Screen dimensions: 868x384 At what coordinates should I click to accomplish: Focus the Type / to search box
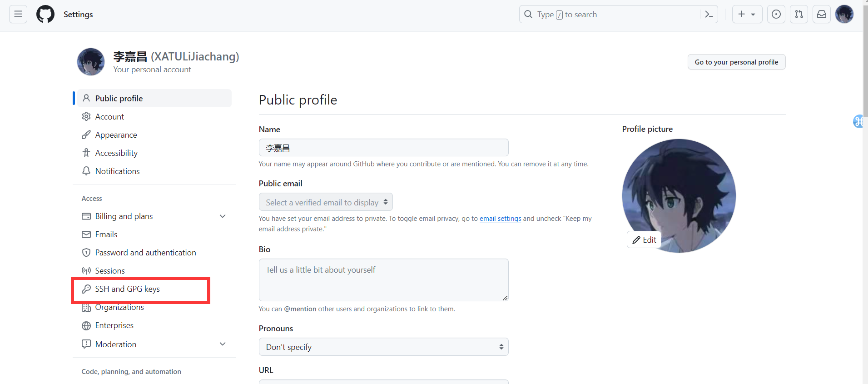618,14
